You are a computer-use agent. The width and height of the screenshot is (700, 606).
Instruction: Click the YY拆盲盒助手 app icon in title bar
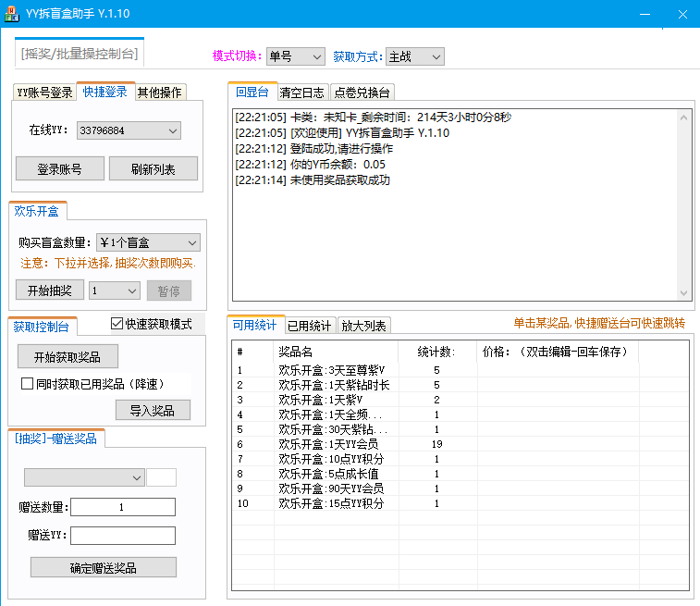click(12, 14)
